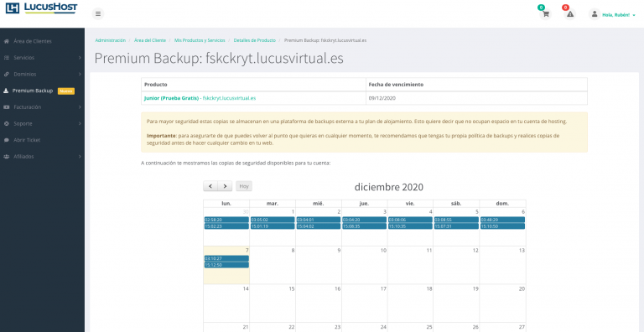
Task: Expand the Dominios submenu chevron
Action: click(x=80, y=75)
